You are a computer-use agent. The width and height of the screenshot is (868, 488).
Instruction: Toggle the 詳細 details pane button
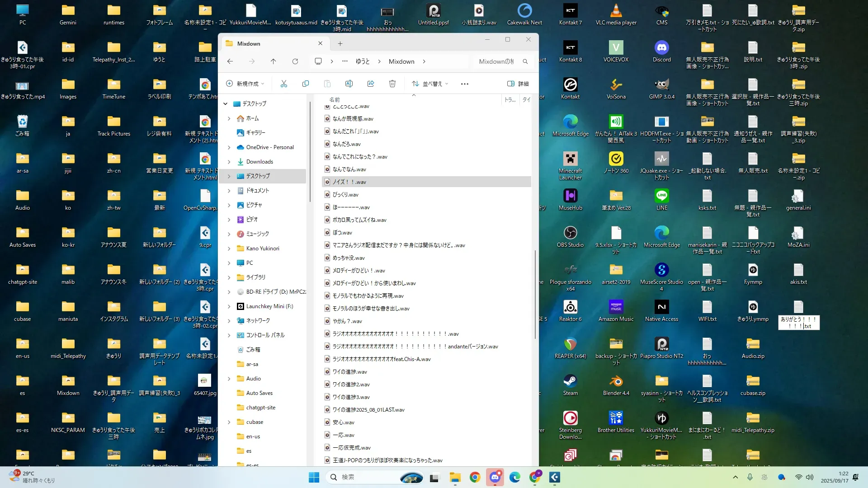(518, 84)
